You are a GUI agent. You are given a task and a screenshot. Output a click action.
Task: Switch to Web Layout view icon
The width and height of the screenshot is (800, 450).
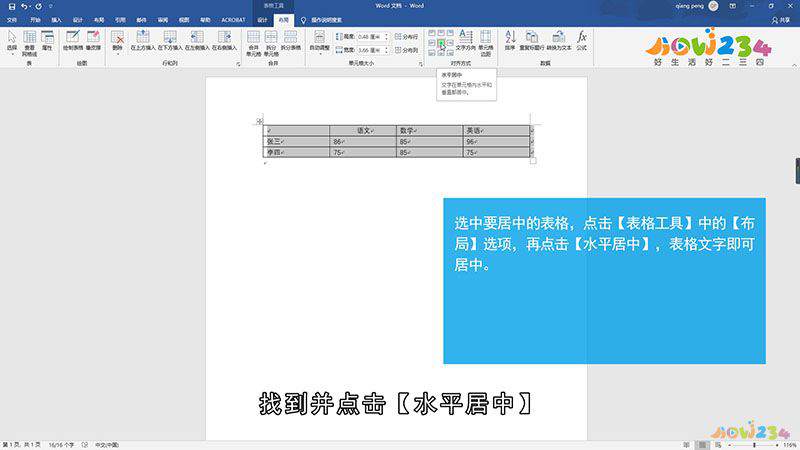pyautogui.click(x=718, y=445)
